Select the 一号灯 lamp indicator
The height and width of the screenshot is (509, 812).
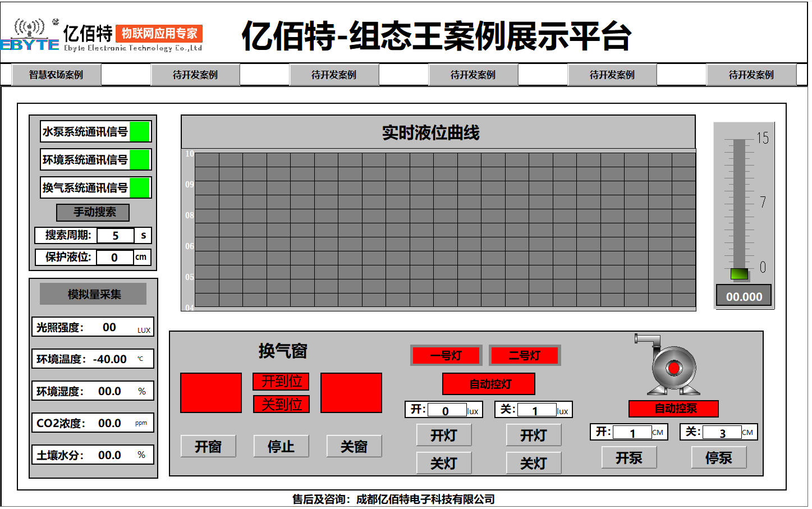[446, 355]
